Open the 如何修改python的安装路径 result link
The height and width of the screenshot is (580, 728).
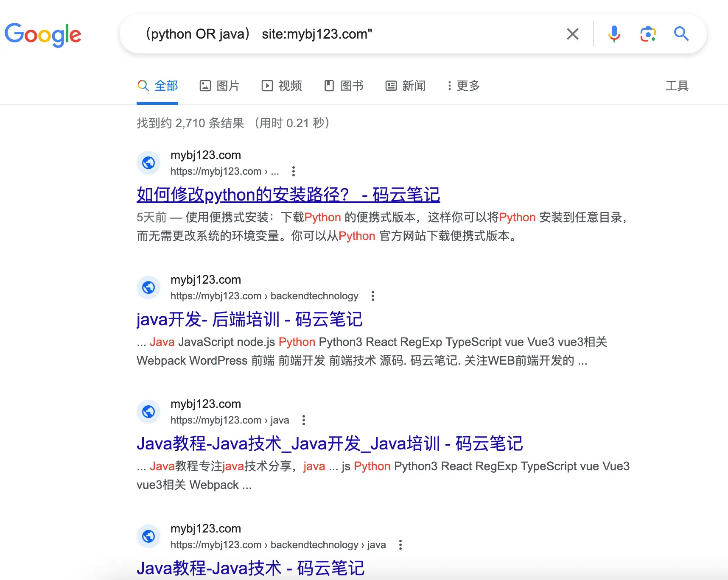click(x=288, y=195)
